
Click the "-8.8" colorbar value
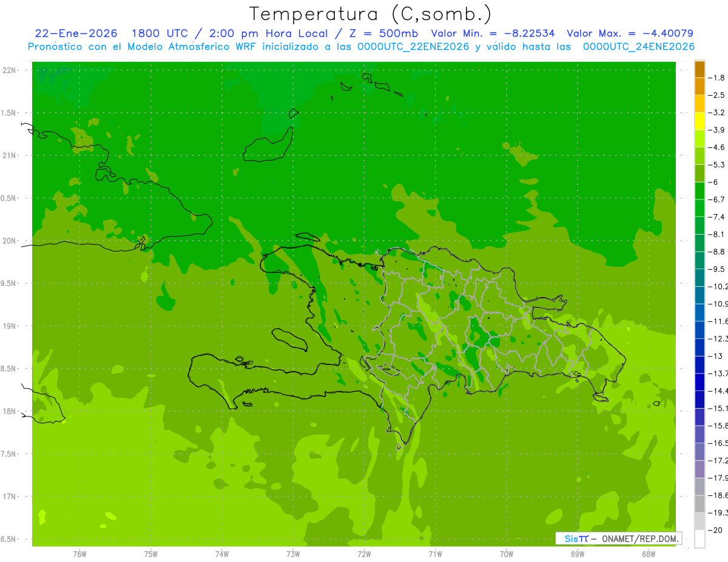717,252
